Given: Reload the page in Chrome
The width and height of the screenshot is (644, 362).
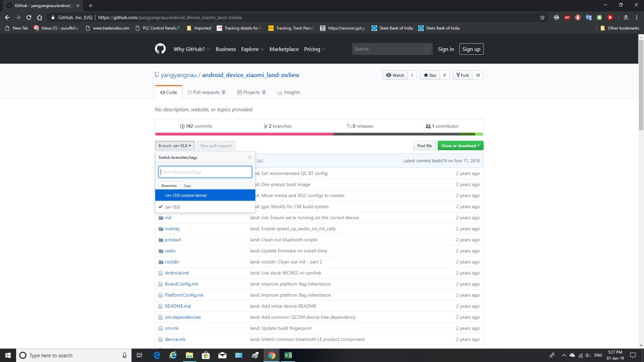Looking at the screenshot, I should pyautogui.click(x=29, y=17).
